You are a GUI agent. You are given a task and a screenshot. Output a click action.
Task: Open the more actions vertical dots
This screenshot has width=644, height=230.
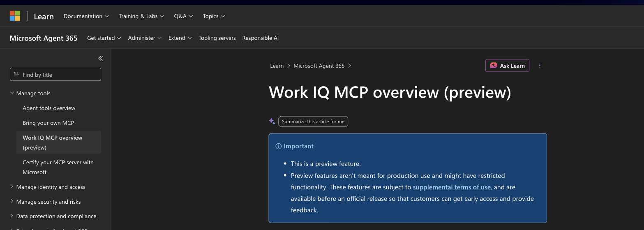pyautogui.click(x=540, y=66)
